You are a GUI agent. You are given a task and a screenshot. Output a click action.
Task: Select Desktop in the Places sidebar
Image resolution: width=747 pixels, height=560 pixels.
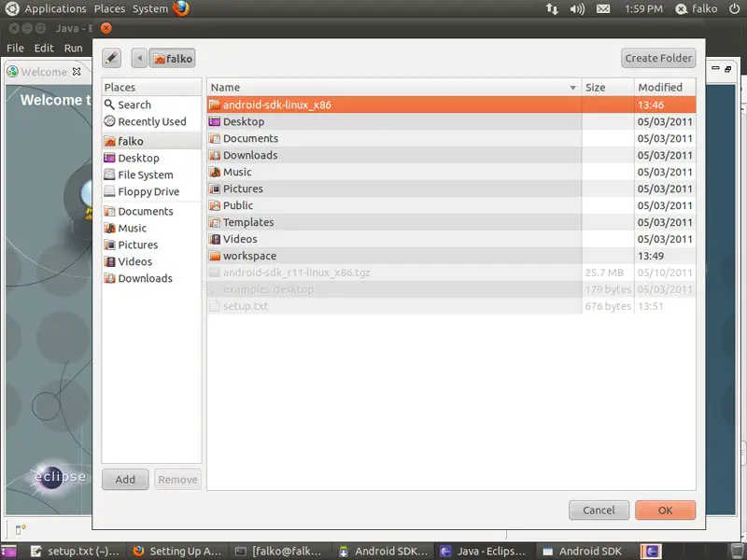point(151,158)
